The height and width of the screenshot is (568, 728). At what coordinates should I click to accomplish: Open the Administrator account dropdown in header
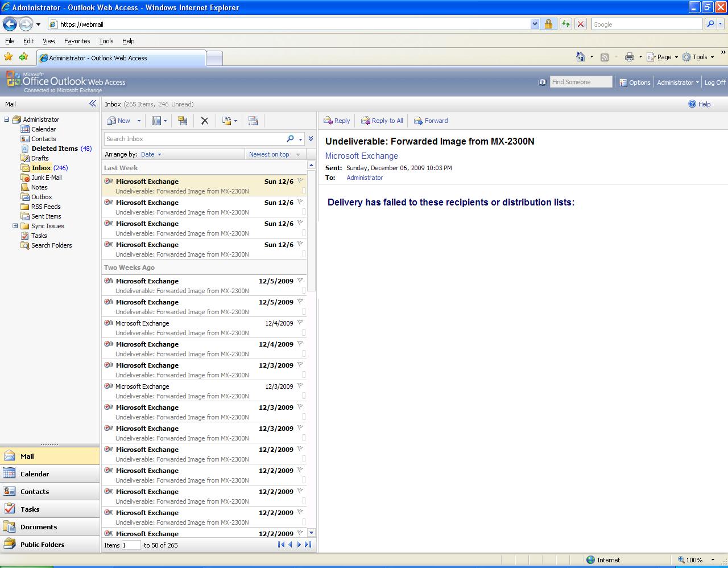click(x=678, y=83)
